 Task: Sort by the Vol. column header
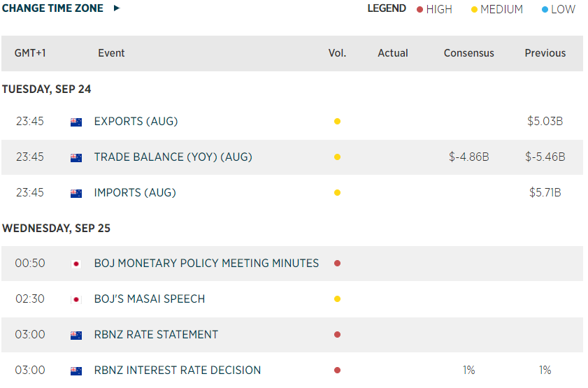click(x=337, y=53)
